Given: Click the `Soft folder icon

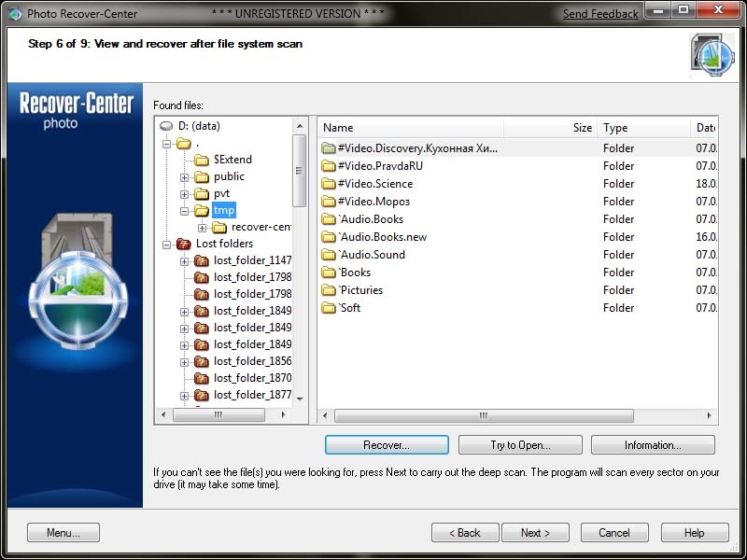Looking at the screenshot, I should (328, 308).
